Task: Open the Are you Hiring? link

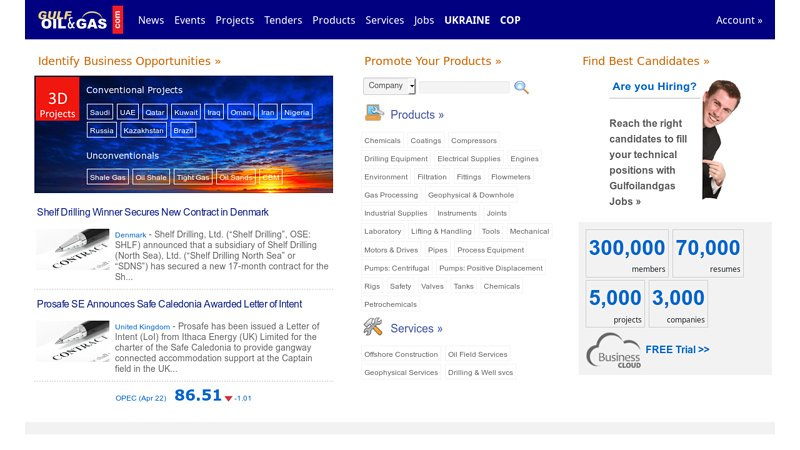Action: pos(654,86)
